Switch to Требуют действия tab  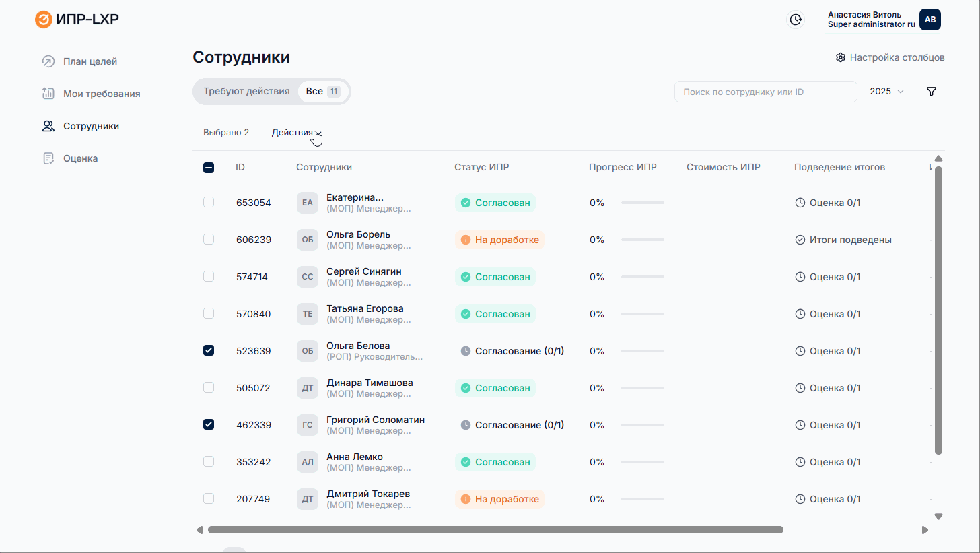click(x=246, y=92)
